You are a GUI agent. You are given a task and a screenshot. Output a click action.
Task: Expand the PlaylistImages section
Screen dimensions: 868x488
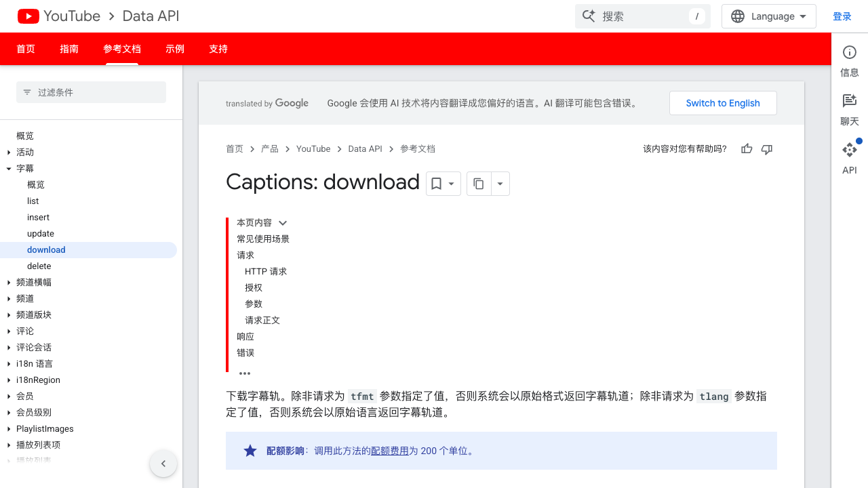click(x=9, y=429)
